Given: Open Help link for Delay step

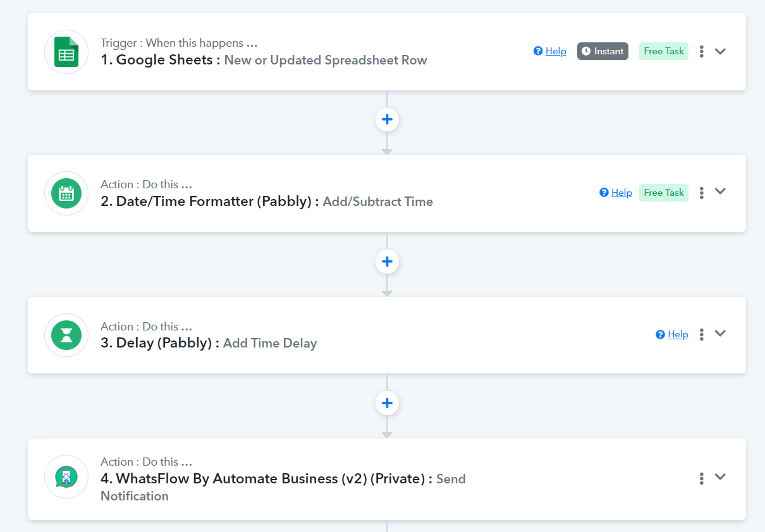Looking at the screenshot, I should point(672,334).
